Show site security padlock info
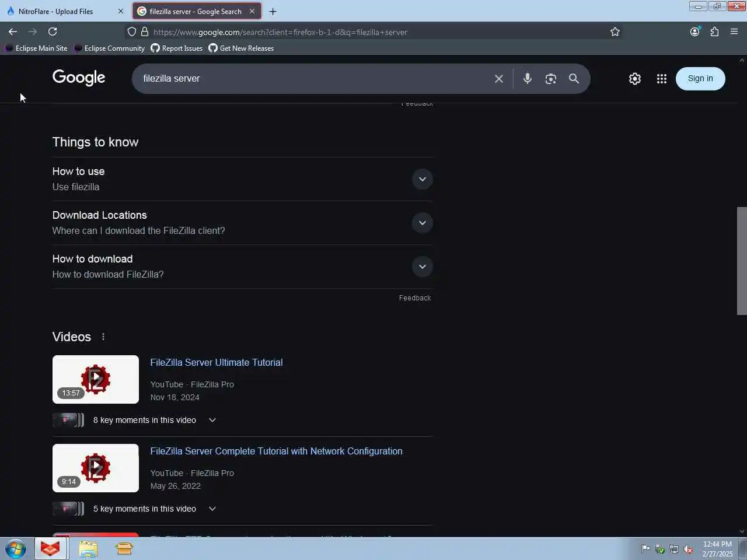 [145, 32]
